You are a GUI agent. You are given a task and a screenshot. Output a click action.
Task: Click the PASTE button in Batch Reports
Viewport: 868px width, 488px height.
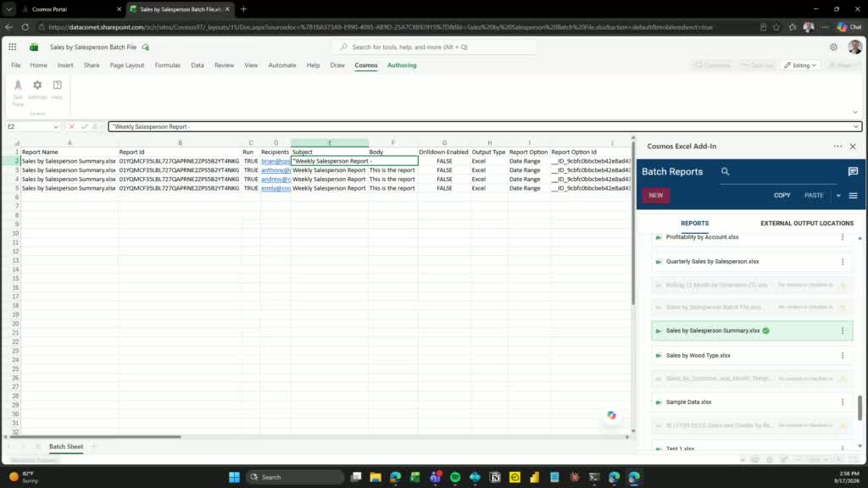[x=814, y=196]
